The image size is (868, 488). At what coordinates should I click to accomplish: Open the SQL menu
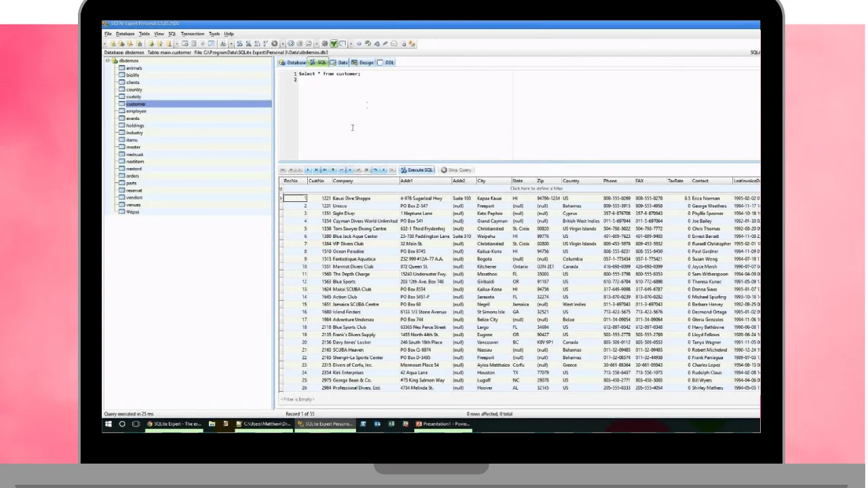(x=172, y=33)
